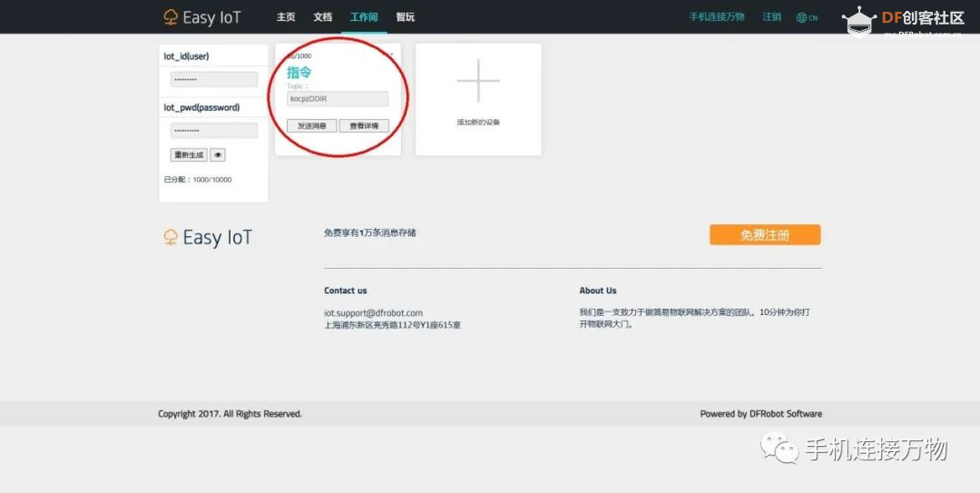Click 注销 to log out
This screenshot has width=980, height=493.
click(772, 17)
